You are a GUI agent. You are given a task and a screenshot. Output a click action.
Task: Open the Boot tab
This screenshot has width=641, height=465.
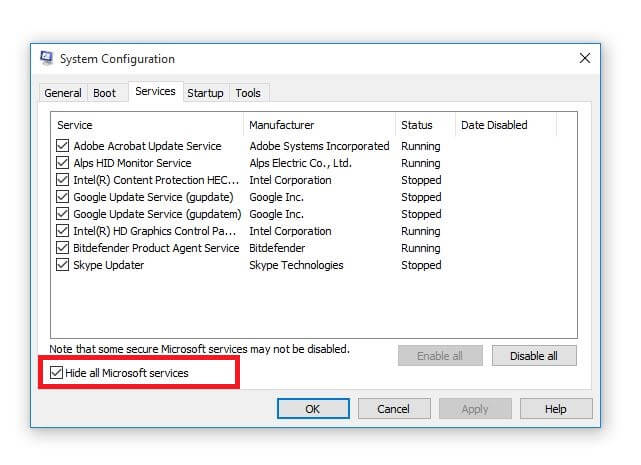105,93
